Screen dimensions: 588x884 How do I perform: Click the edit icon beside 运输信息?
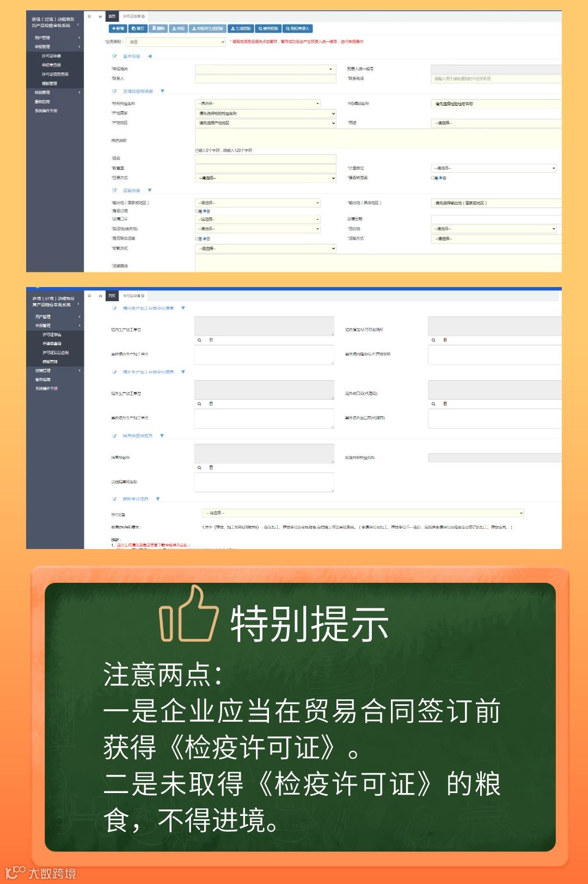click(x=115, y=190)
